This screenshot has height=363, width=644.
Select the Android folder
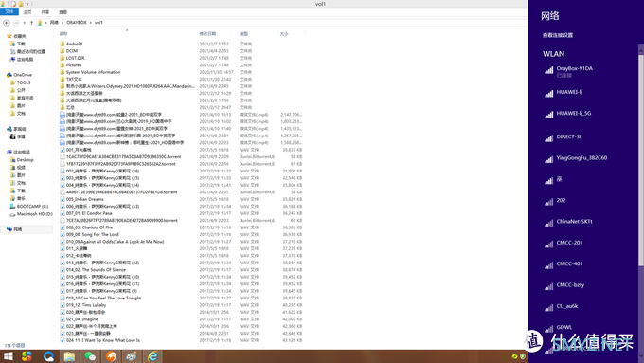pos(74,44)
